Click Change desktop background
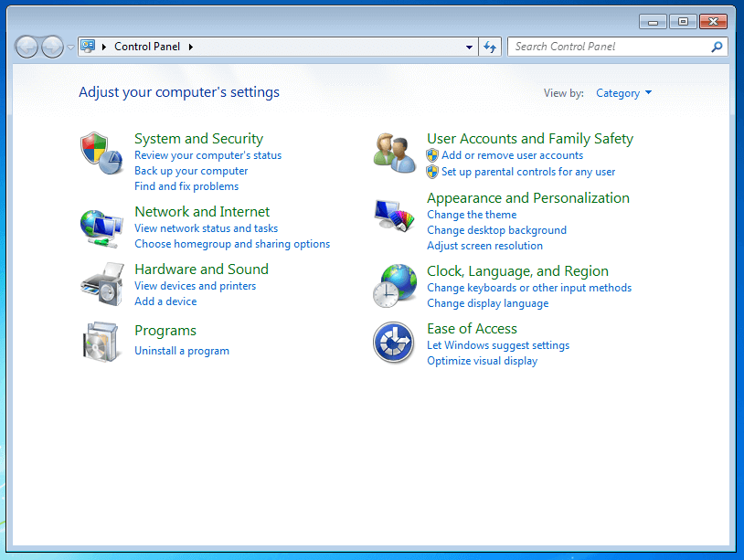Screen dimensions: 744x560 click(x=497, y=230)
